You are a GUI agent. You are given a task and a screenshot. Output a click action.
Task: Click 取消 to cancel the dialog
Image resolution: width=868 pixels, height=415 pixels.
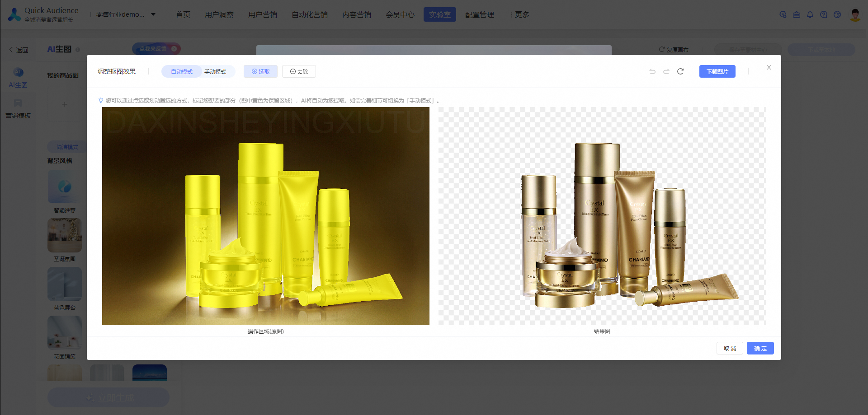point(730,348)
